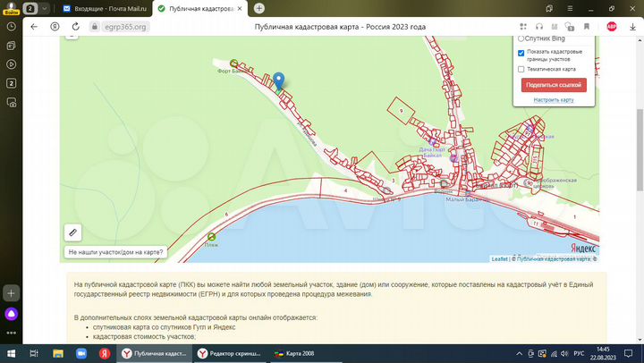644x363 pixels.
Task: Add a sidebar app with plus
Action: tap(11, 293)
